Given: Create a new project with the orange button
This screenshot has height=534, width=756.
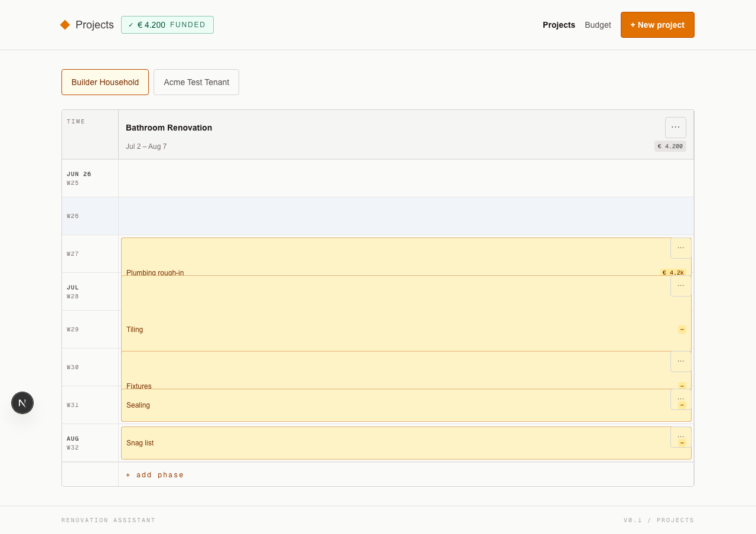Looking at the screenshot, I should [657, 25].
